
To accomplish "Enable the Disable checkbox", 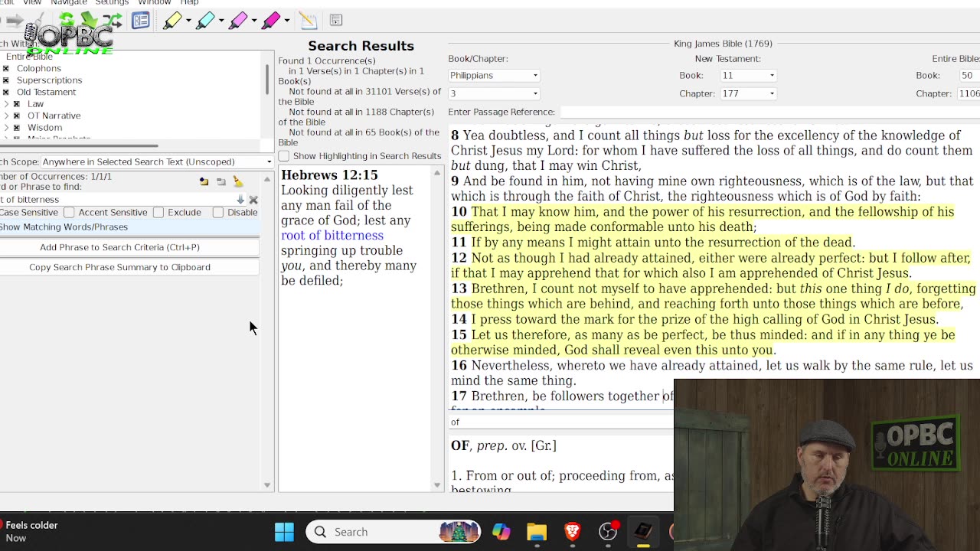I will coord(218,212).
